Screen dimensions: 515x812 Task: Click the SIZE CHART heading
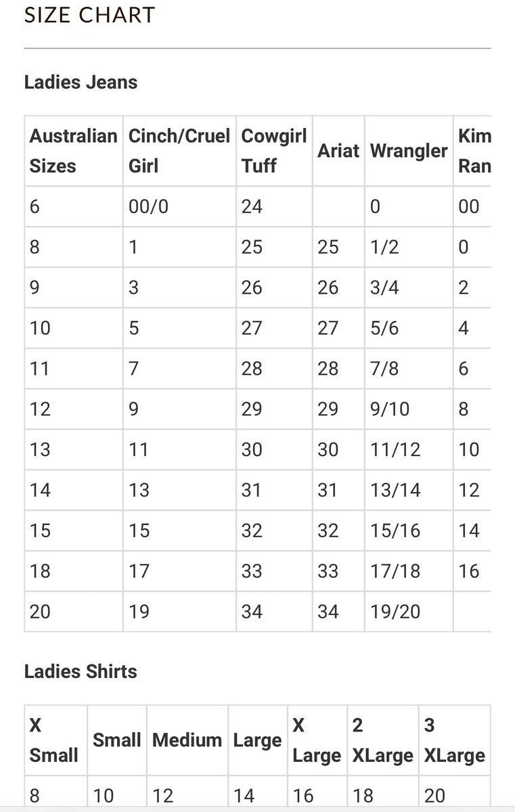tap(89, 15)
